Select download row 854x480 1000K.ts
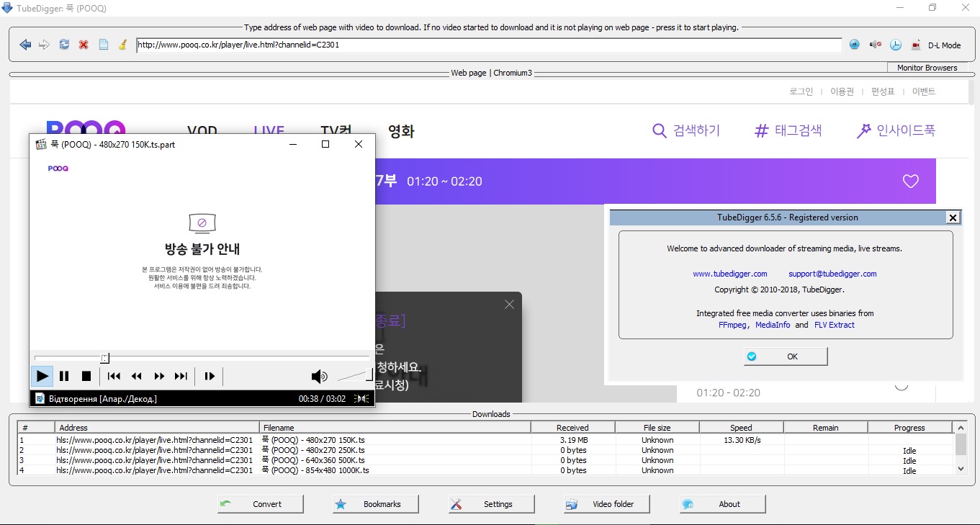 click(x=486, y=470)
